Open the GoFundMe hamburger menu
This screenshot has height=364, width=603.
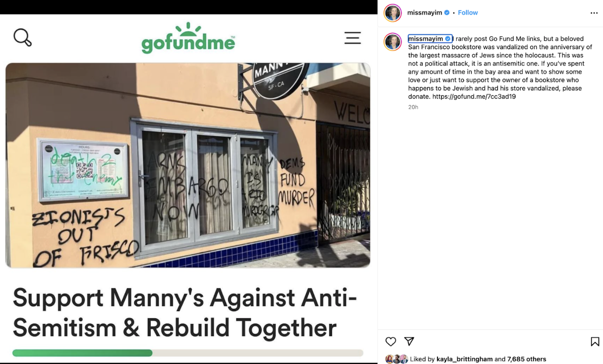[353, 38]
